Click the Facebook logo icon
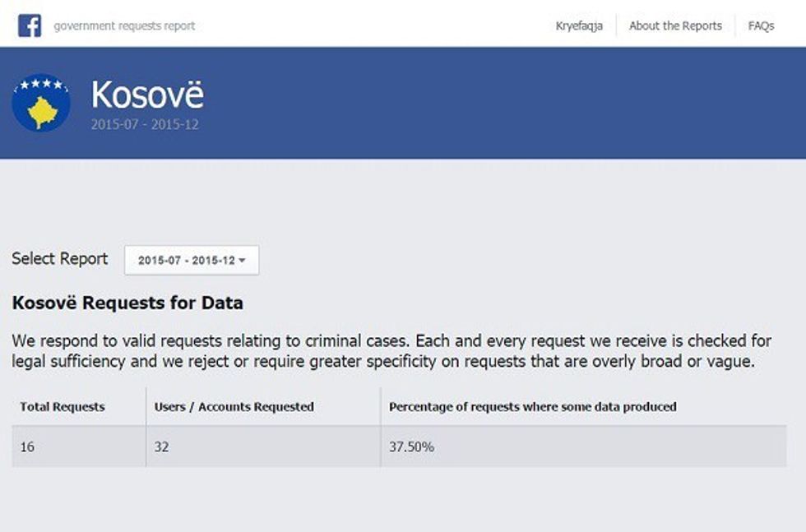The height and width of the screenshot is (532, 806). click(30, 25)
